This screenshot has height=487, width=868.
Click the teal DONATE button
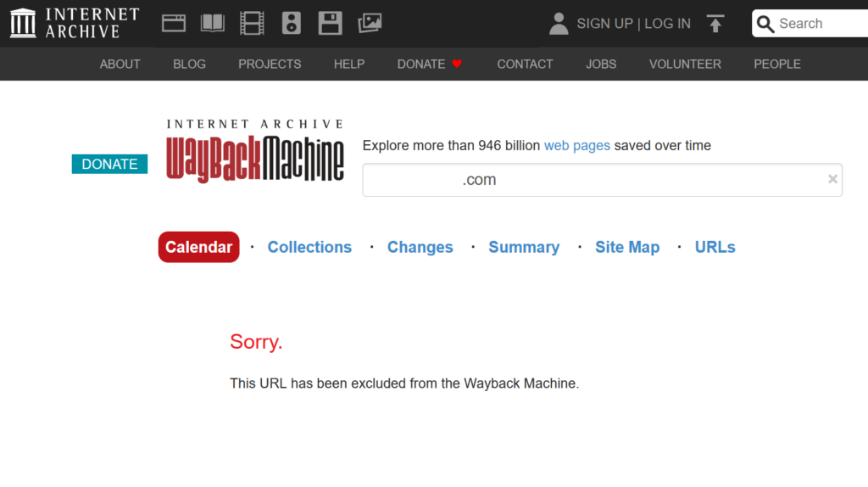point(109,164)
